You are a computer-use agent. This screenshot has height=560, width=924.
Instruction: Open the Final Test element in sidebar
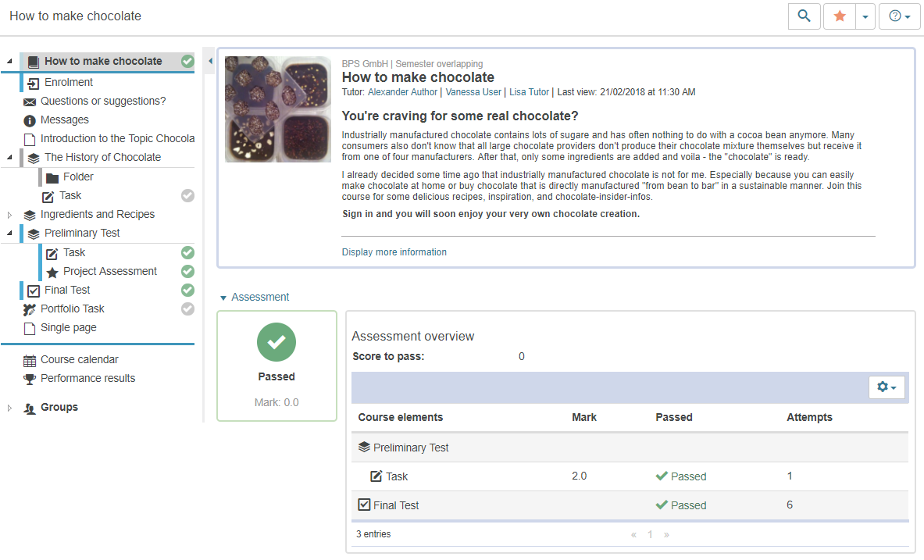tap(67, 290)
